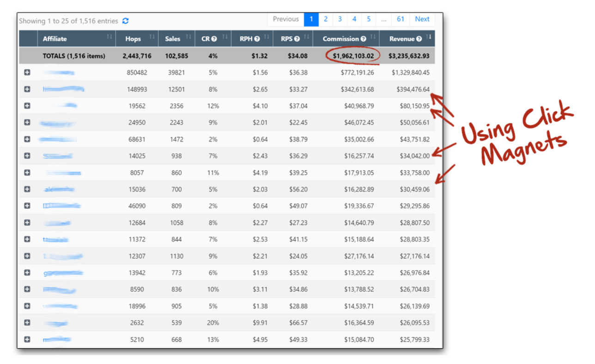Open the affiliate link with 5210 hops
This screenshot has width=595, height=364.
[x=57, y=339]
